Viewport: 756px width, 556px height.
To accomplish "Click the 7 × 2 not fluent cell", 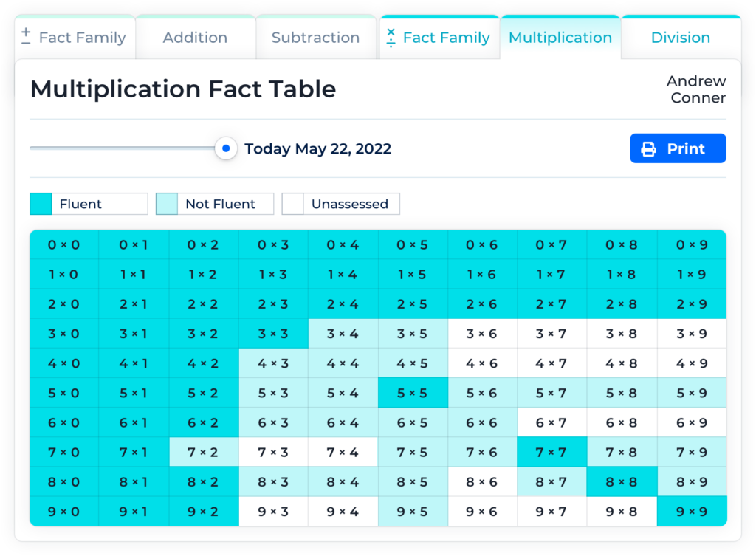I will pos(203,452).
